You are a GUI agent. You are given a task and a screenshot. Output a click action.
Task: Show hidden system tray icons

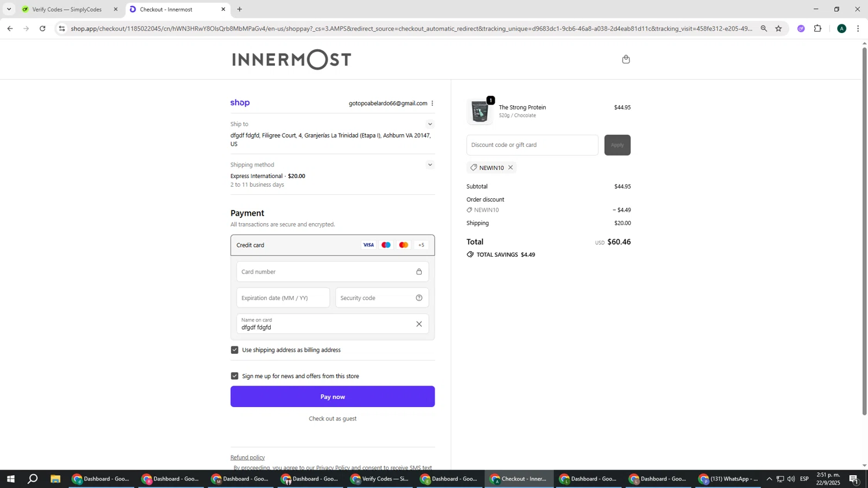769,479
